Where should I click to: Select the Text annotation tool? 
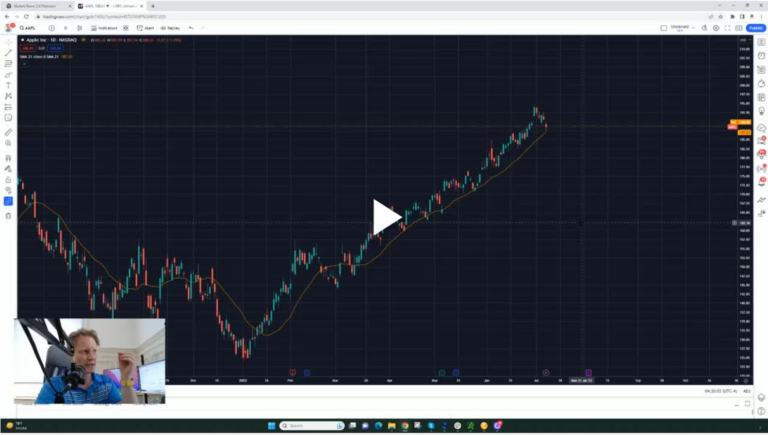[x=8, y=85]
